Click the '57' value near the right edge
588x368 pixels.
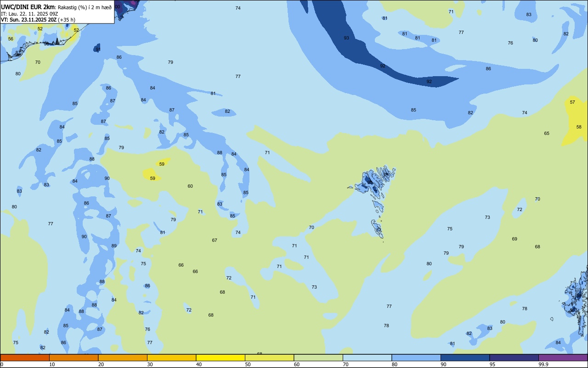572,102
